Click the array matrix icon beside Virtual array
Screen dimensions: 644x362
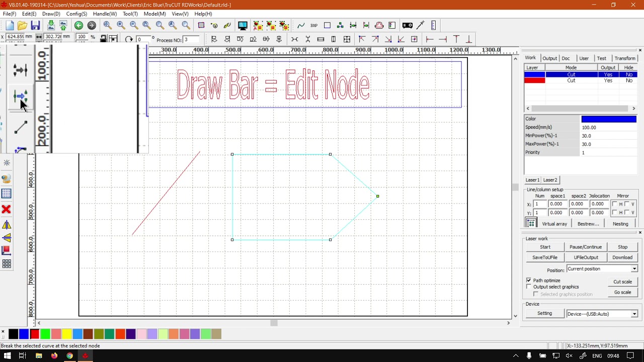click(x=531, y=224)
